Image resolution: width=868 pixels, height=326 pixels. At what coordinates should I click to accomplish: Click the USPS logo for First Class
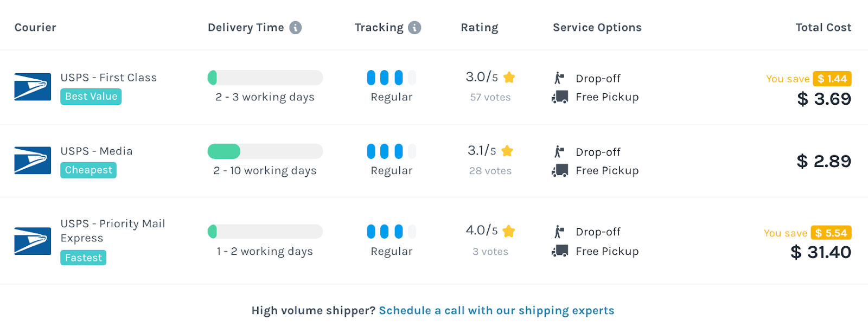(33, 87)
